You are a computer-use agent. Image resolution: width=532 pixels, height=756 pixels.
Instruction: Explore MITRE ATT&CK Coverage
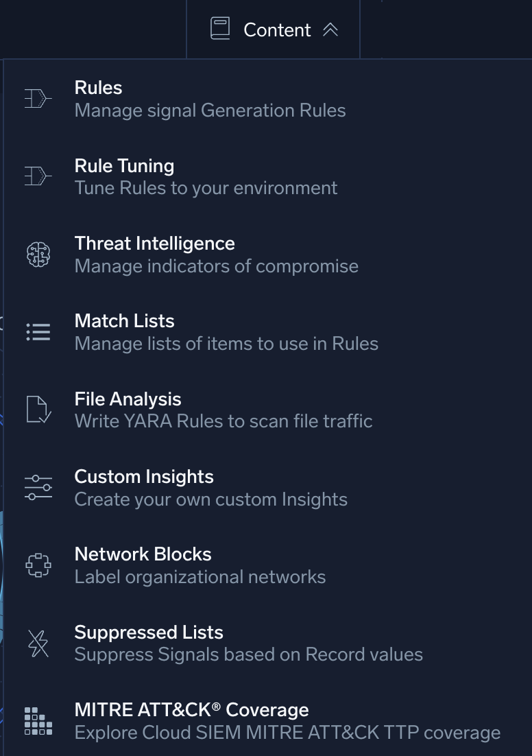[x=191, y=710]
